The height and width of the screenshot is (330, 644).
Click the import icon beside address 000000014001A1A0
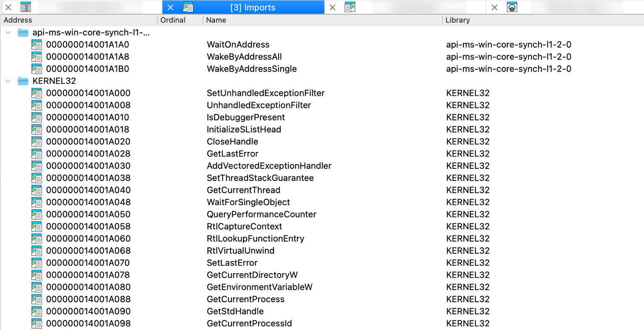point(37,45)
